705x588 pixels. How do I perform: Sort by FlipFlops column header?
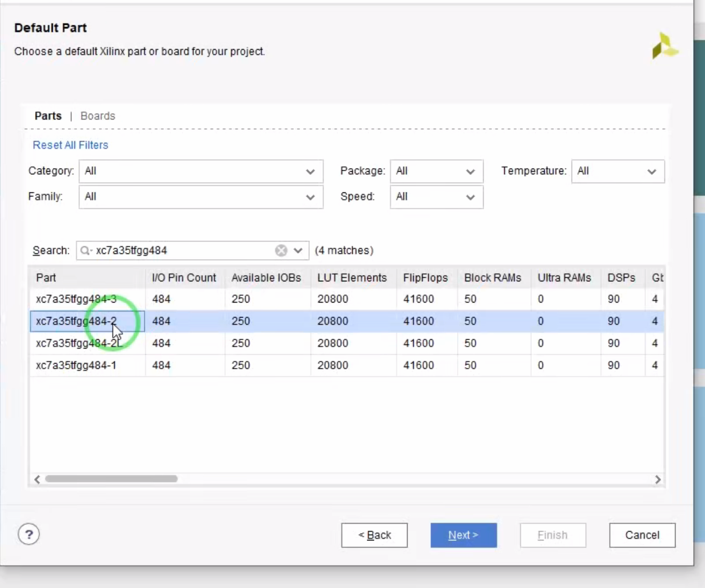pyautogui.click(x=427, y=278)
